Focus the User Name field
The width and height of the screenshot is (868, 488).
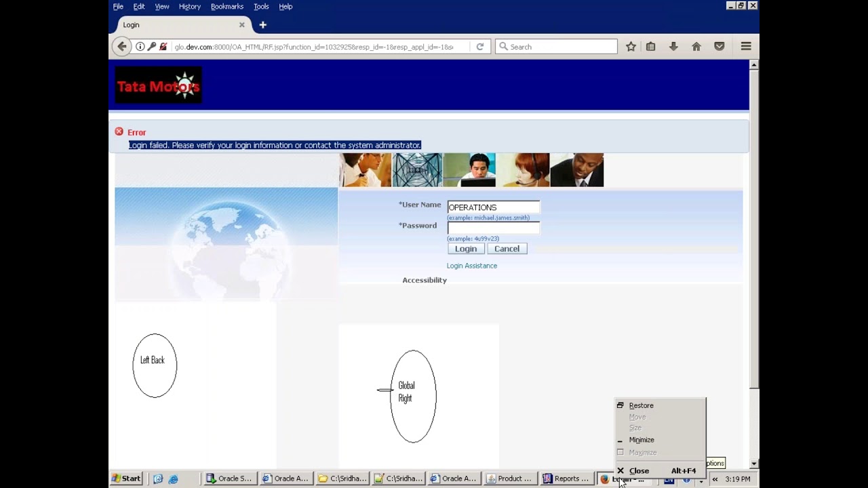click(494, 207)
